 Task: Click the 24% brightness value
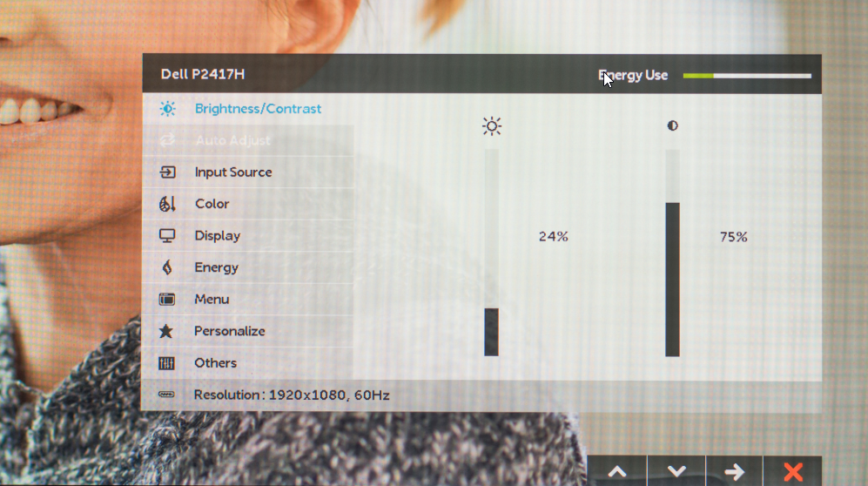click(553, 237)
